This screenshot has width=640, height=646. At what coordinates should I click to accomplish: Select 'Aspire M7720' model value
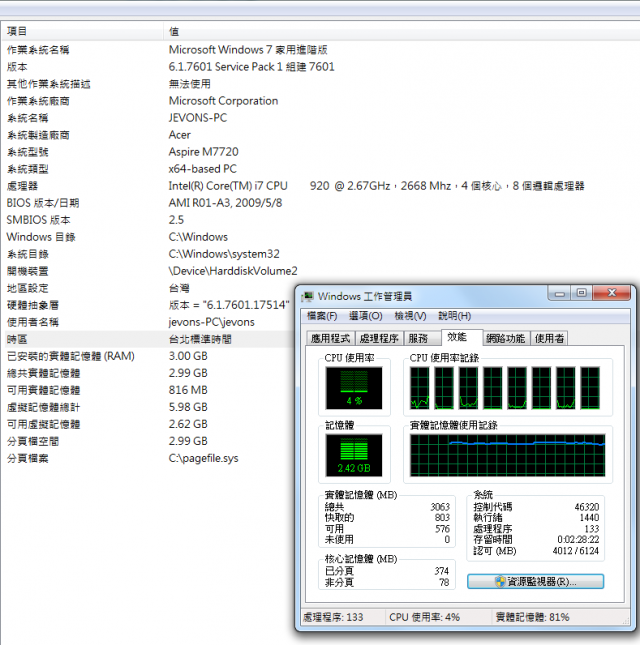click(204, 152)
